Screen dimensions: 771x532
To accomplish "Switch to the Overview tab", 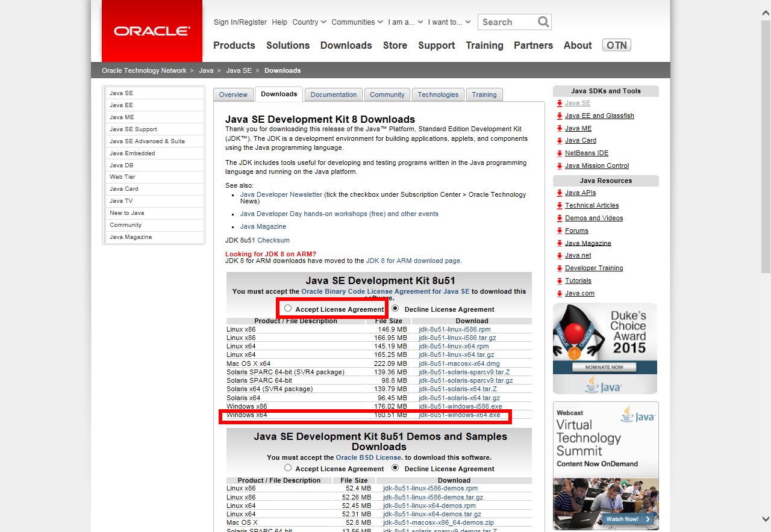I will point(233,94).
